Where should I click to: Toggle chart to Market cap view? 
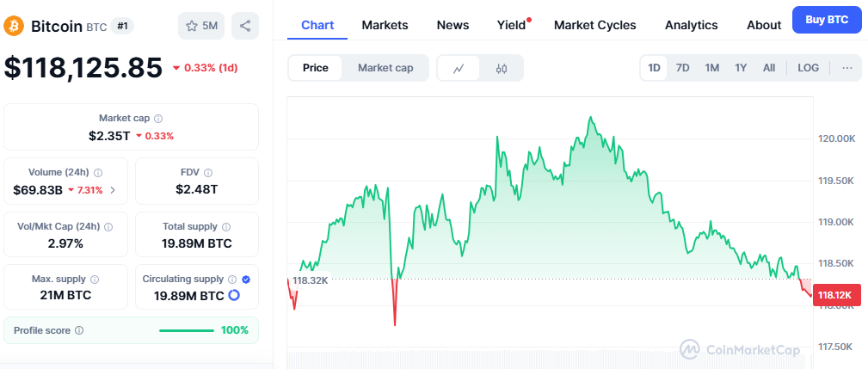tap(385, 68)
